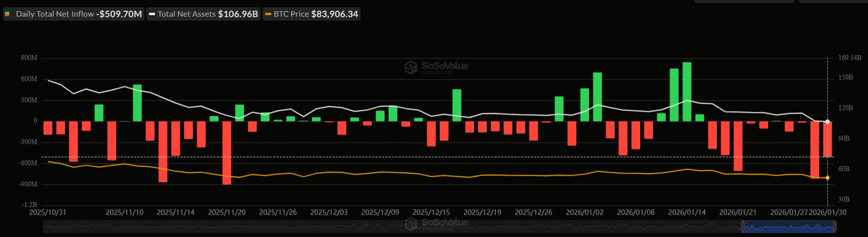Click the last red bar at 2026/01/30

828,139
